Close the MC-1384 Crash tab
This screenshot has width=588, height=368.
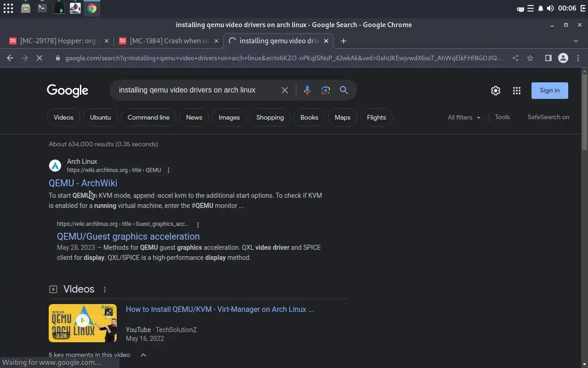click(x=216, y=41)
